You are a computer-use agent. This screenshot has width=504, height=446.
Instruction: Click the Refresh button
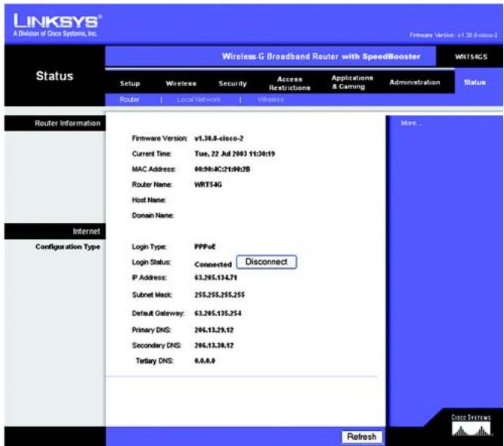[362, 437]
